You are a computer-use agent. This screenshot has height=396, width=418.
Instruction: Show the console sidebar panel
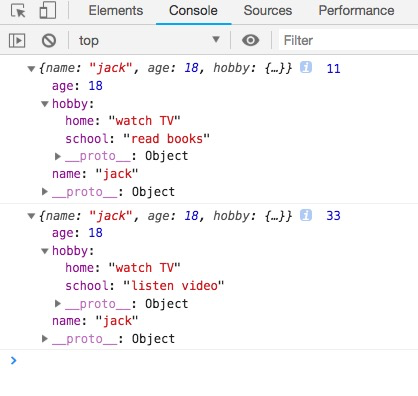tap(17, 41)
